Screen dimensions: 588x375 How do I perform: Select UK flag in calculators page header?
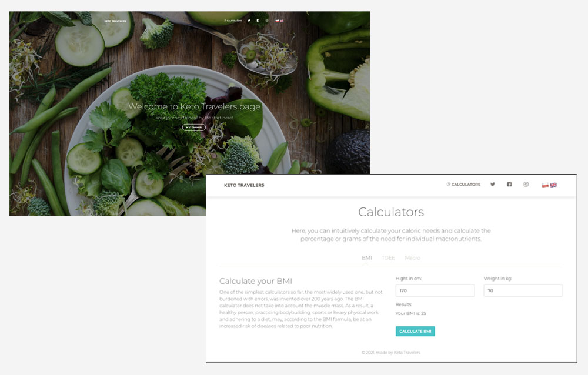(553, 185)
